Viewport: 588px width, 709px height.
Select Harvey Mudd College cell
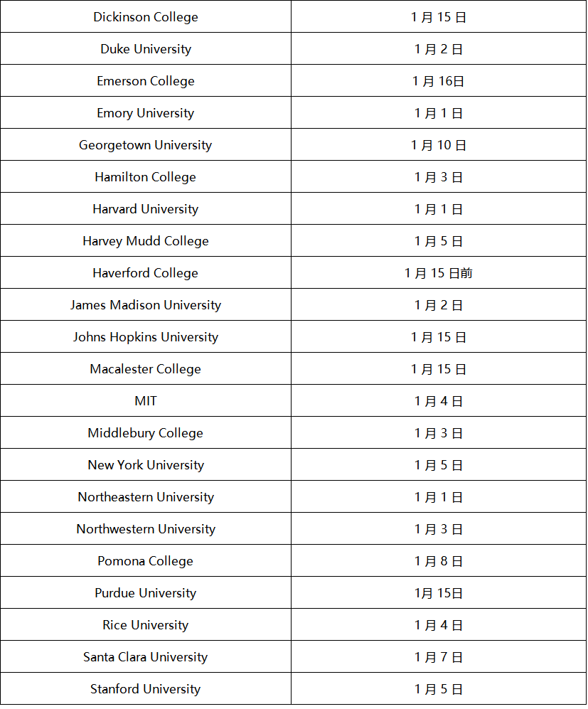click(146, 241)
